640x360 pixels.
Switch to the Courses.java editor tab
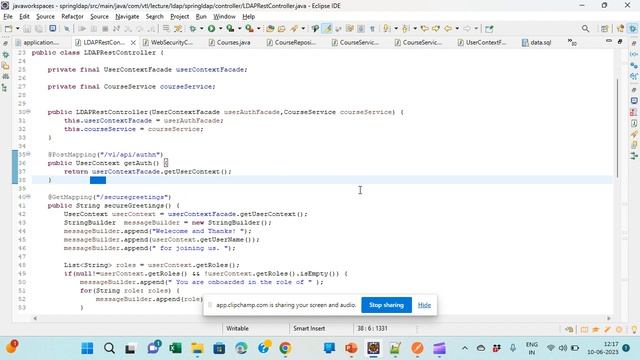coord(229,42)
